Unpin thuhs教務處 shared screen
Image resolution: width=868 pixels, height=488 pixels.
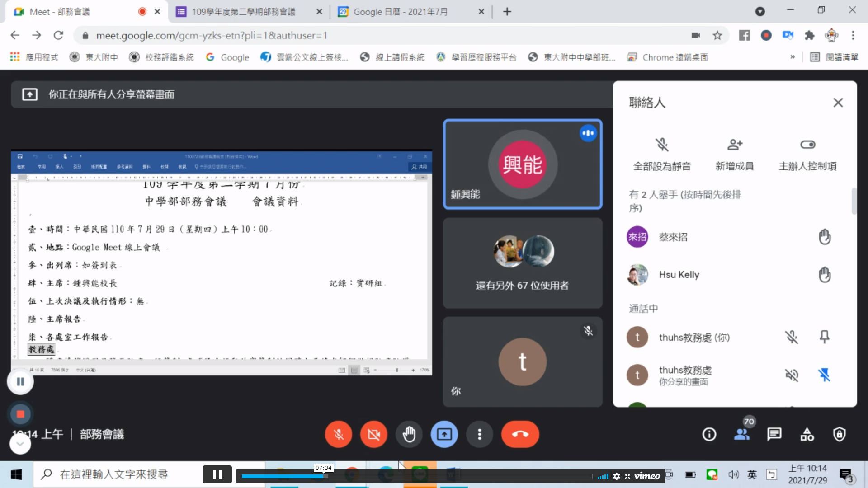tap(824, 375)
